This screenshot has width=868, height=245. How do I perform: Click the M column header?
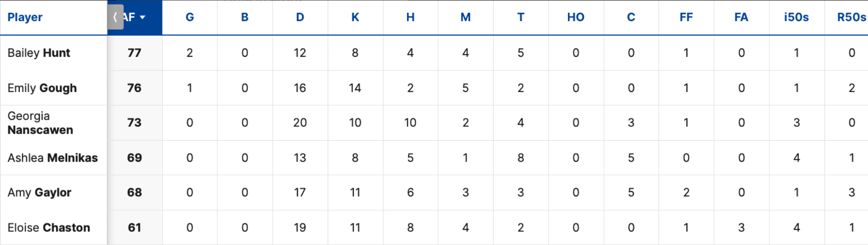[x=466, y=17]
